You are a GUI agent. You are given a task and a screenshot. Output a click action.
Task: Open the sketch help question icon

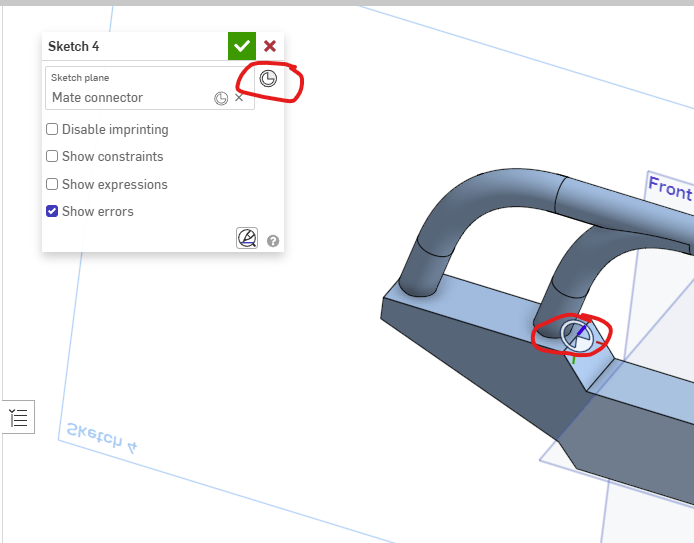click(273, 241)
